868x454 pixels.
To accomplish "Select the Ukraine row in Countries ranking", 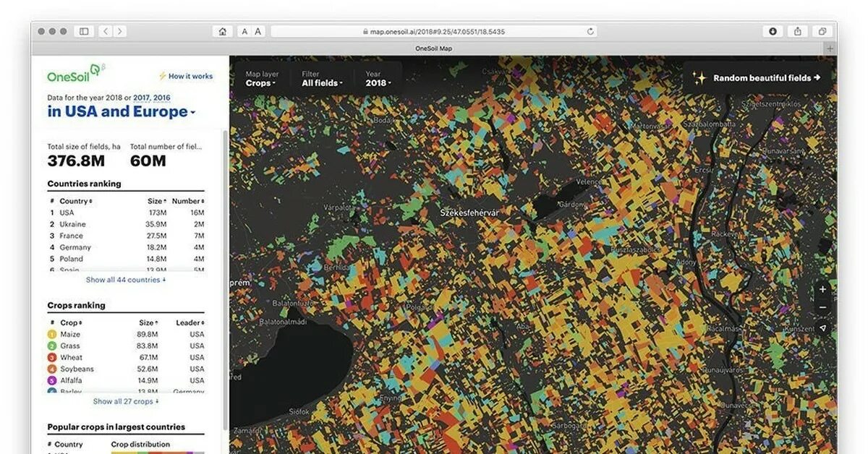I will (126, 224).
